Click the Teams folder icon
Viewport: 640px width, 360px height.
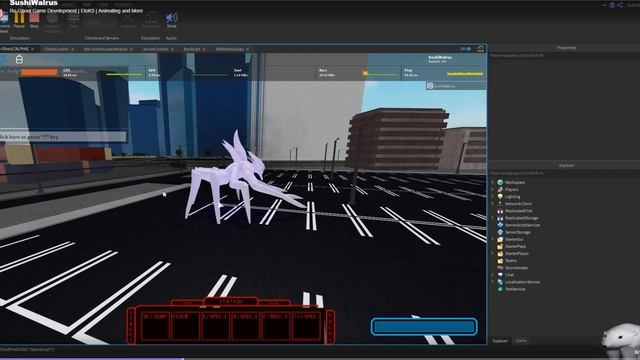tap(500, 260)
